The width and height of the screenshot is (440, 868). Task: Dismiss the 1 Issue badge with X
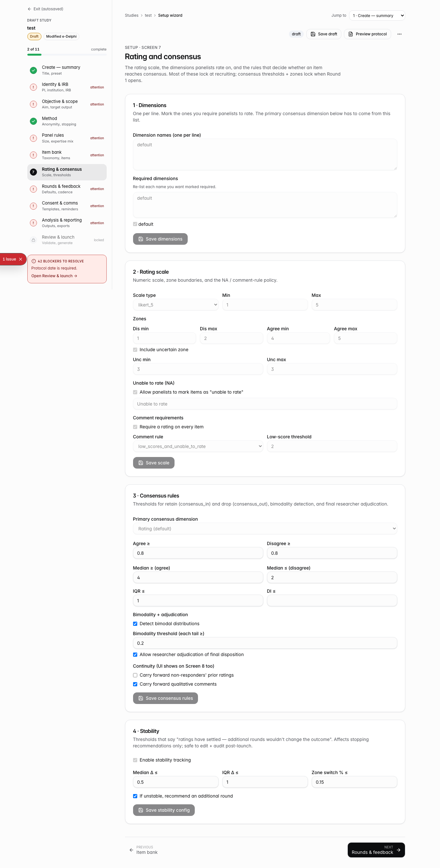point(21,259)
